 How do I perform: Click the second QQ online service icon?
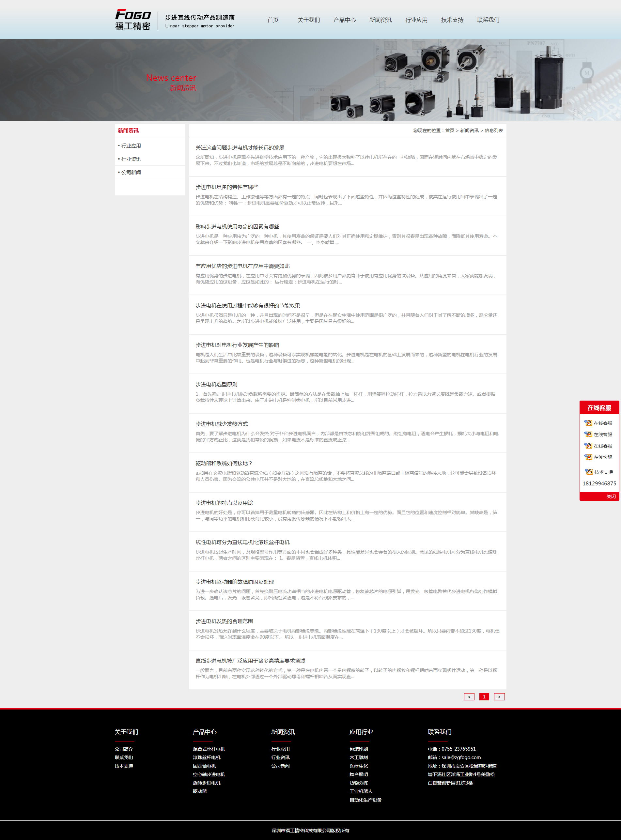click(x=588, y=434)
